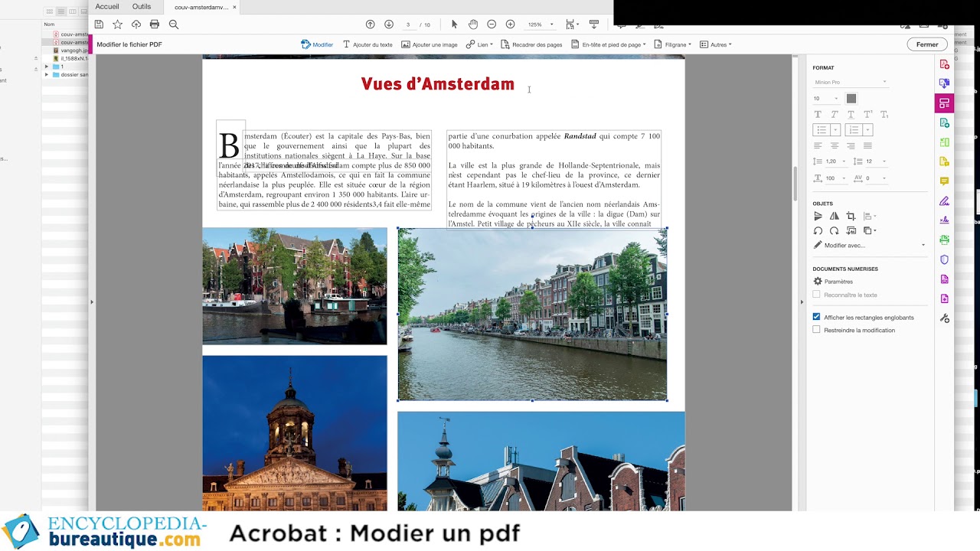Open the Minion Pro font dropdown
The image size is (980, 551).
tap(850, 82)
